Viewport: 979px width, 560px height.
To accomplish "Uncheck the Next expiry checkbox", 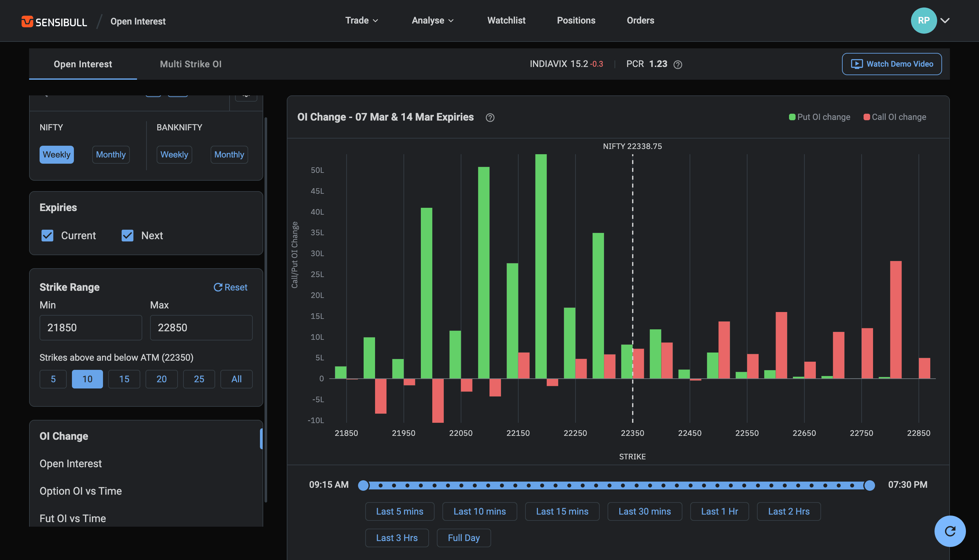I will coord(128,235).
